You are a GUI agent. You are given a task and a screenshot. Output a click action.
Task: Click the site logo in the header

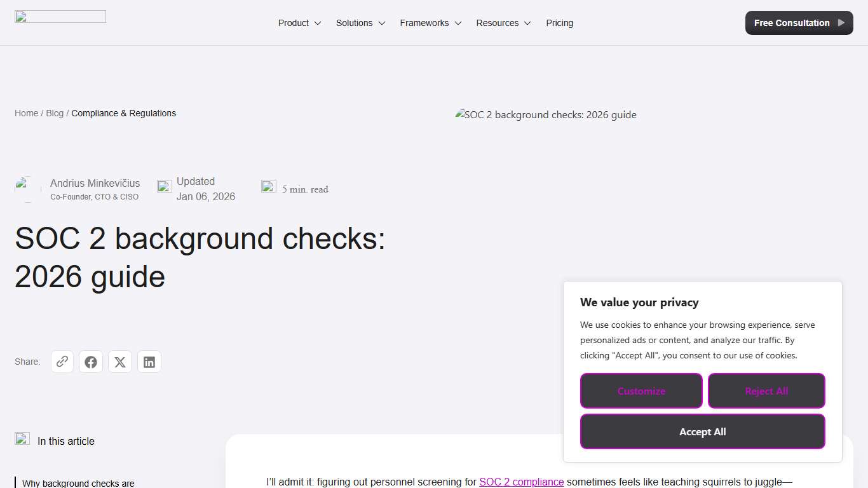[60, 16]
